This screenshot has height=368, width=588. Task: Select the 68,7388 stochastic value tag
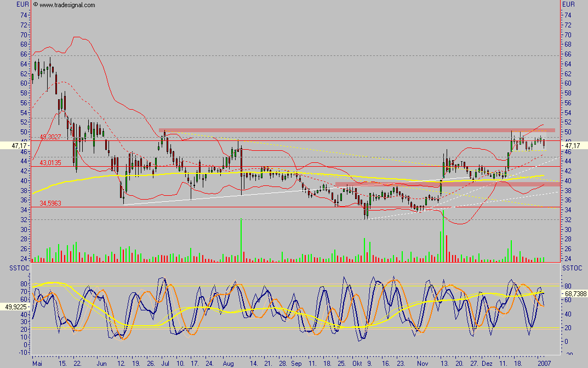point(575,294)
